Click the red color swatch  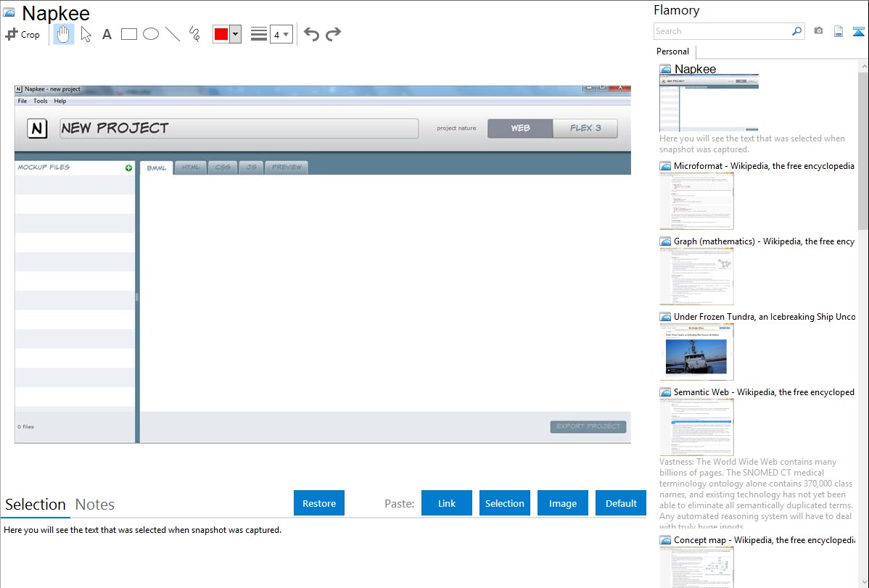(x=221, y=34)
